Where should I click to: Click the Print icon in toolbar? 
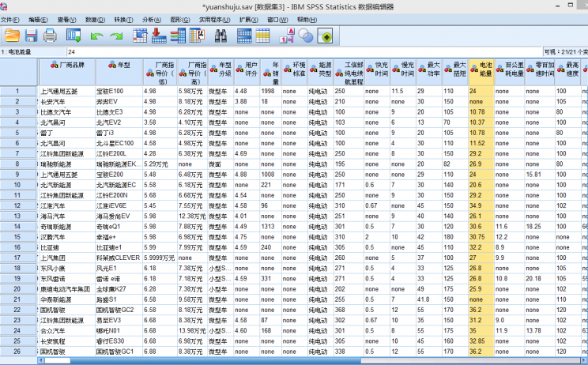tap(50, 36)
